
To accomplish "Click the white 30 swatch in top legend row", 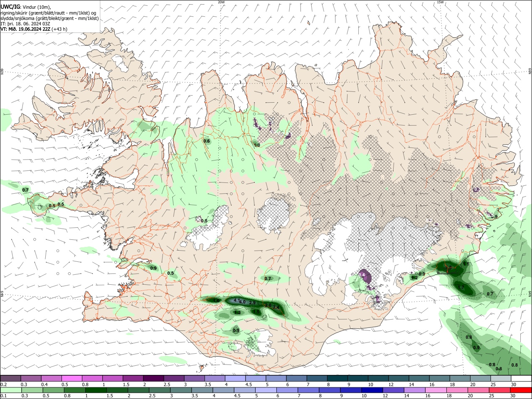I will tap(521, 379).
